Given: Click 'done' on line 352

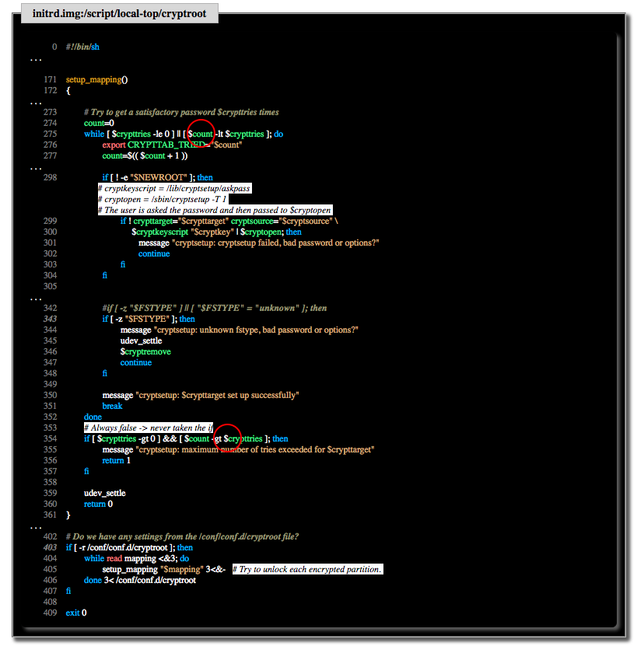Looking at the screenshot, I should tap(93, 417).
